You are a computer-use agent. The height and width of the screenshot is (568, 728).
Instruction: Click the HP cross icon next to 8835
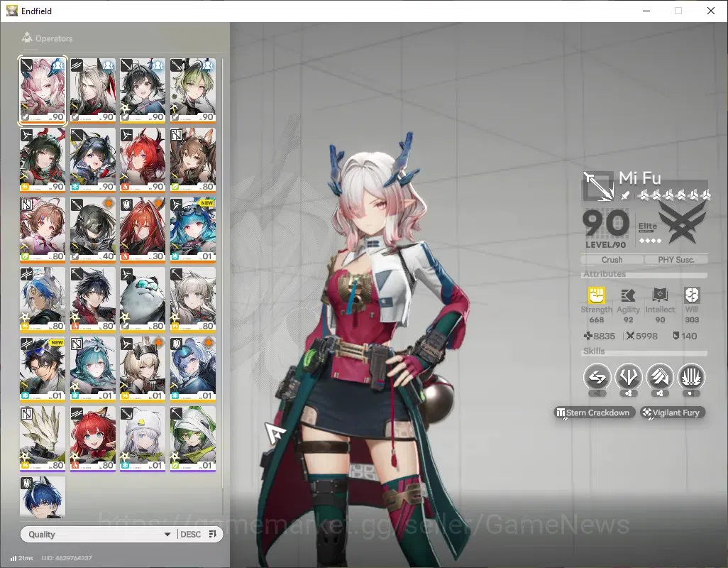588,336
